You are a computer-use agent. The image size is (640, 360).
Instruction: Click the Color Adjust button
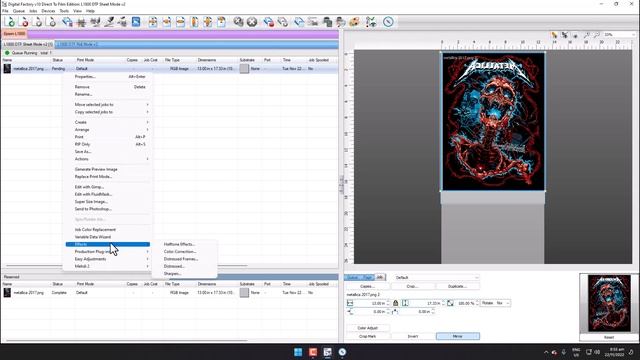(x=367, y=328)
